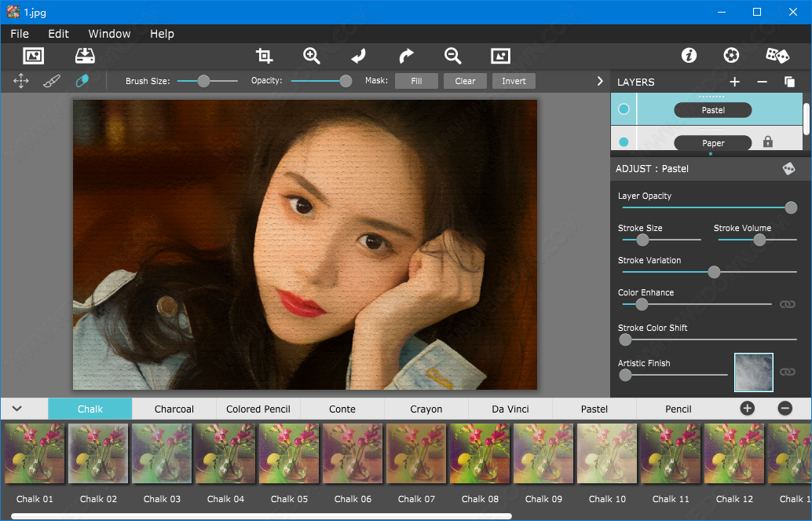Screen dimensions: 812x521
Task: Click the save image icon
Action: [x=85, y=56]
